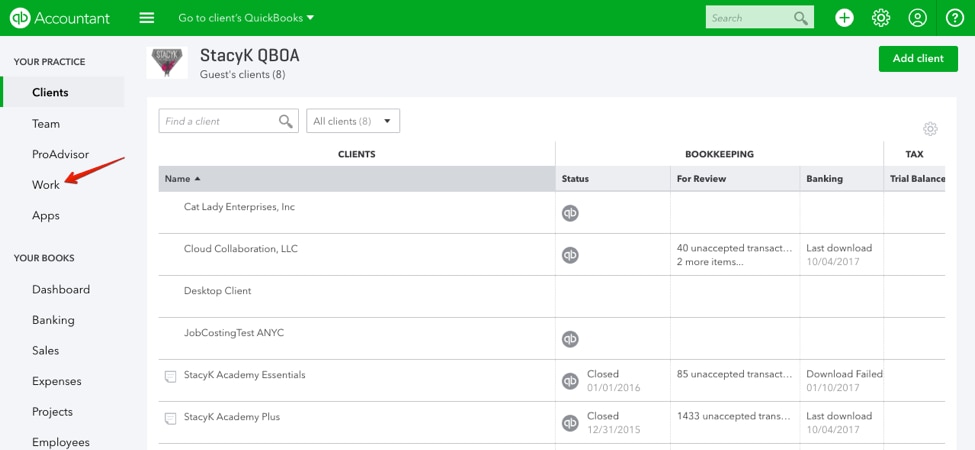This screenshot has width=975, height=450.
Task: Click the magnifier icon in top Search
Action: click(x=801, y=18)
